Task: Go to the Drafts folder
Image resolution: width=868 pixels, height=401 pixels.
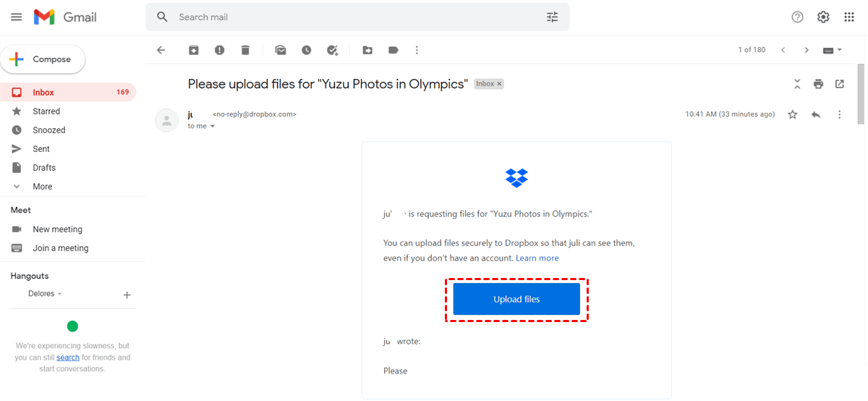Action: 44,168
